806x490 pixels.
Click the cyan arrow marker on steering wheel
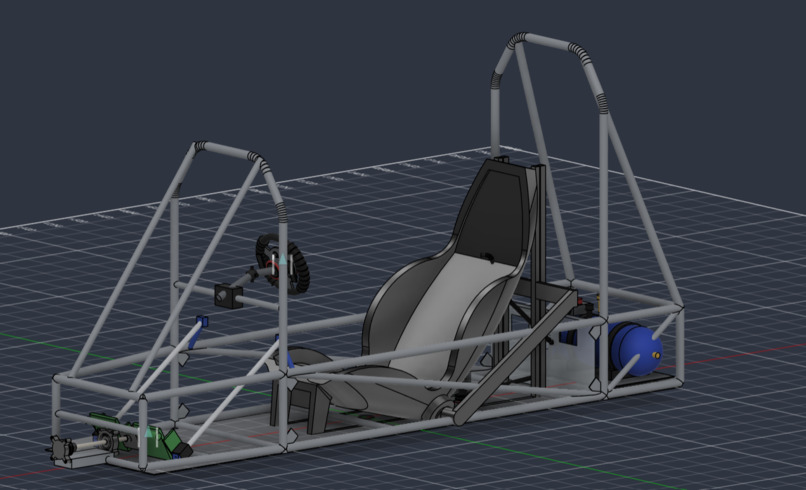pos(282,259)
